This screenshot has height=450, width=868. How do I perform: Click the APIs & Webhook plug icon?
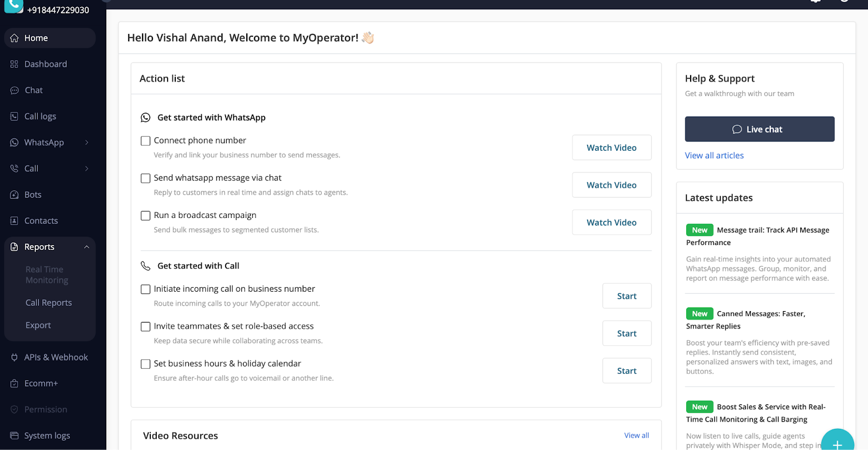tap(14, 357)
